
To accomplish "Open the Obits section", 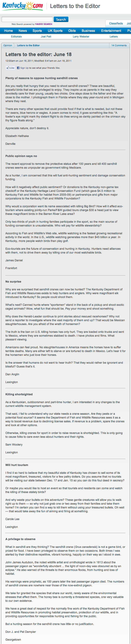I will 72,31.
